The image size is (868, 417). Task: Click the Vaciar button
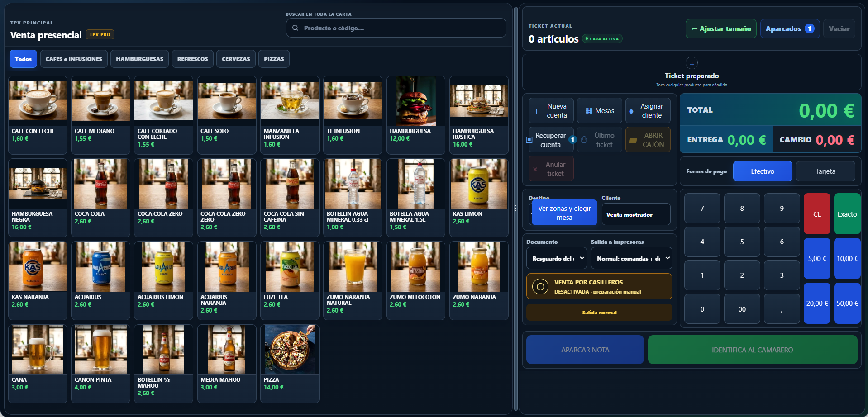point(839,29)
